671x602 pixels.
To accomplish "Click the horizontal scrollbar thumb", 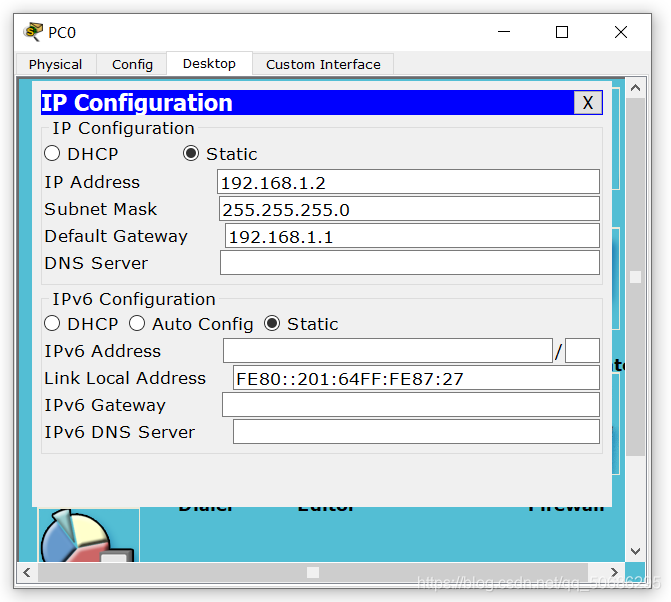I will pyautogui.click(x=313, y=572).
